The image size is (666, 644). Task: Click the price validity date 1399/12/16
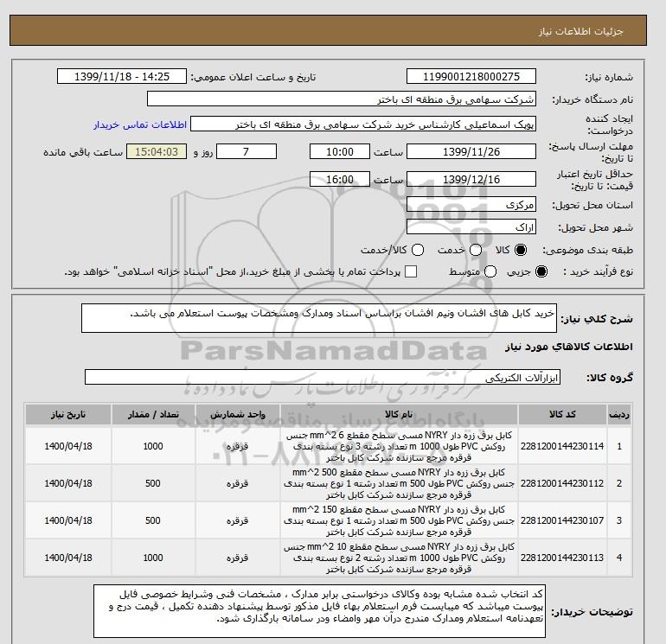[x=471, y=179]
